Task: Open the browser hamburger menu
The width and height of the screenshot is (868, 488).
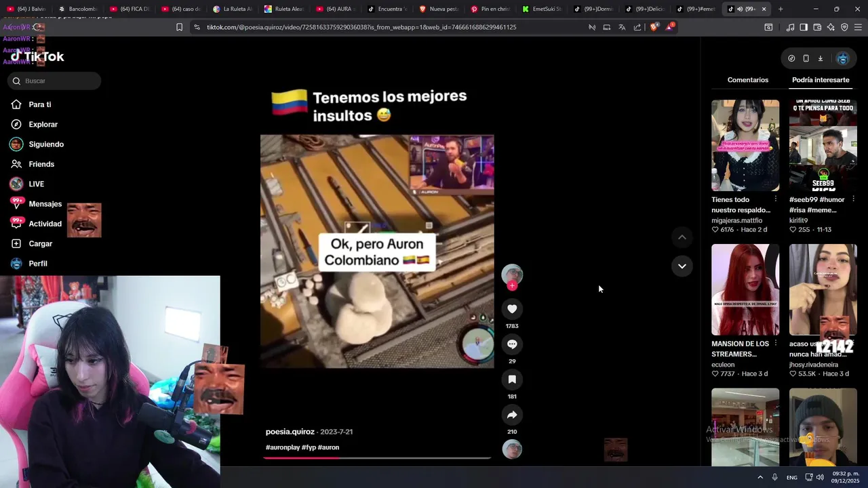Action: [x=858, y=27]
